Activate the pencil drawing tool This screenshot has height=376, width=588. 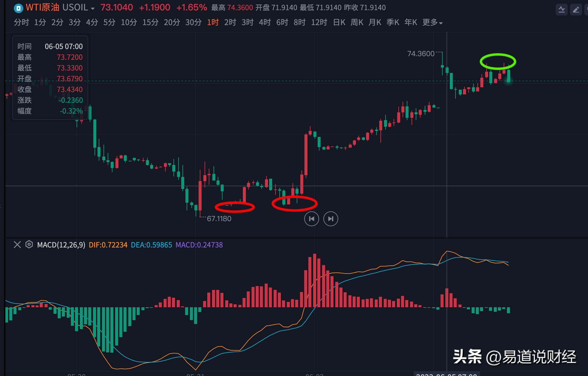click(x=576, y=10)
